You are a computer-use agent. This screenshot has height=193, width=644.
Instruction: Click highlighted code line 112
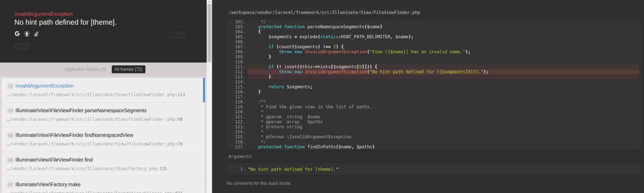433,72
